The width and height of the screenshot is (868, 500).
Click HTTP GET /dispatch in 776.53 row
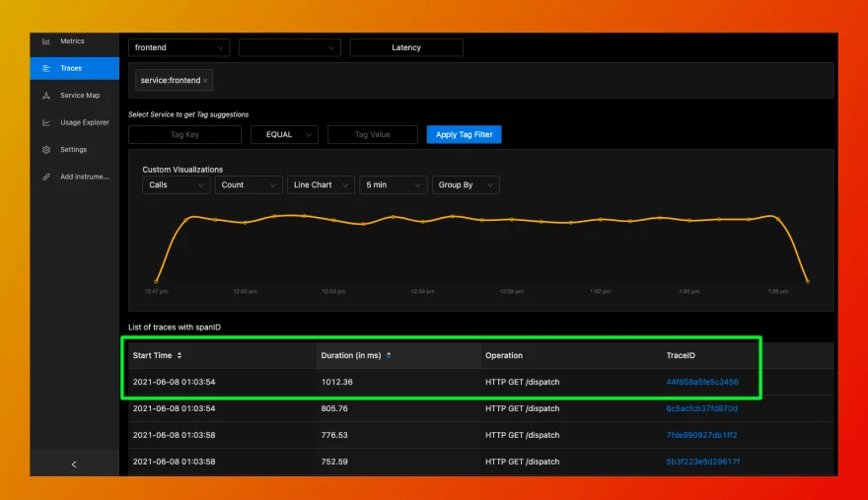pos(522,435)
